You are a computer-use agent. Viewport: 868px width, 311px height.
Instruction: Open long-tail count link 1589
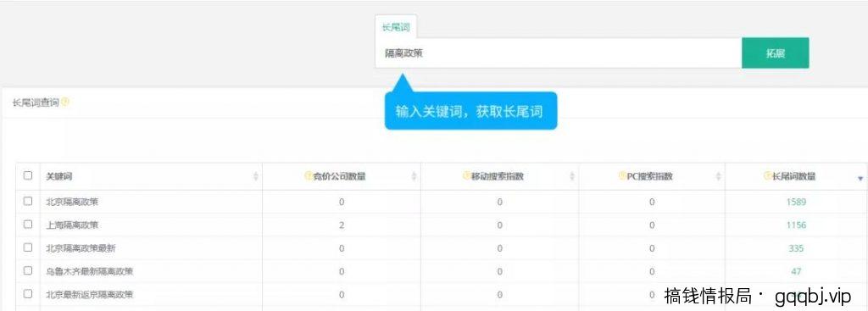tap(796, 202)
